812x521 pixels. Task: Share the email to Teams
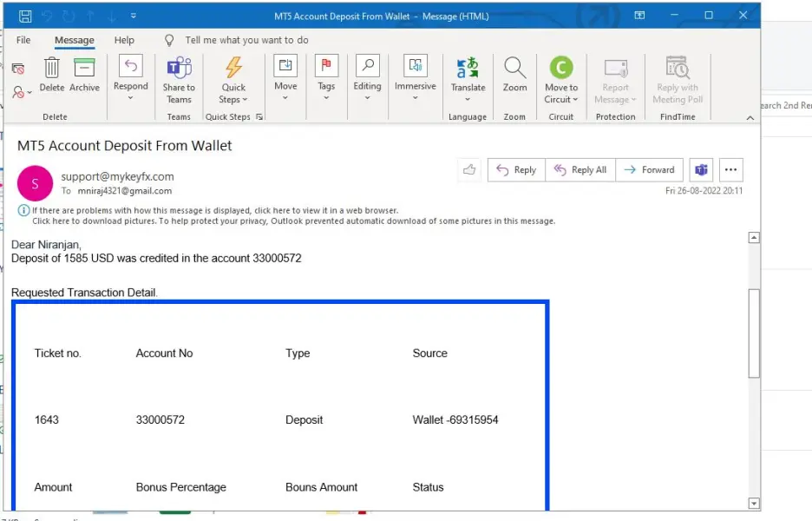tap(179, 78)
